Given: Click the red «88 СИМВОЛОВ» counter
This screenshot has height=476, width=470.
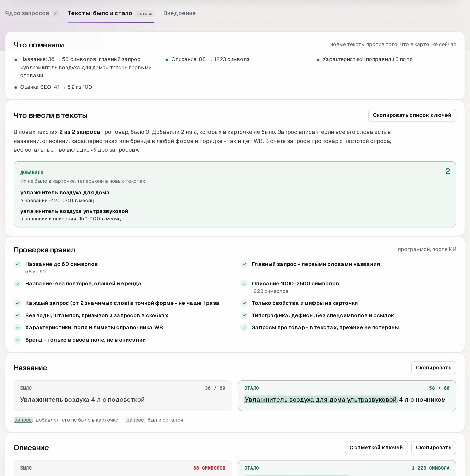Looking at the screenshot, I should pyautogui.click(x=209, y=468).
